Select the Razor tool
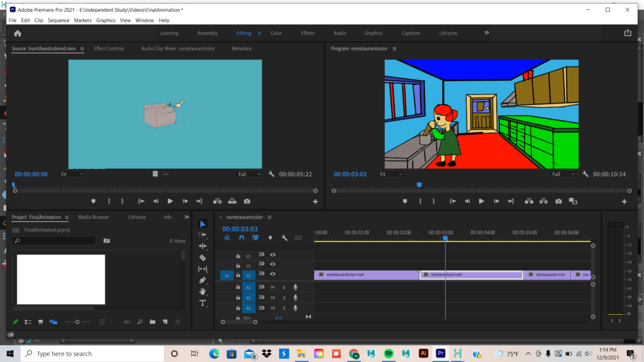This screenshot has width=644, height=362. point(203,258)
